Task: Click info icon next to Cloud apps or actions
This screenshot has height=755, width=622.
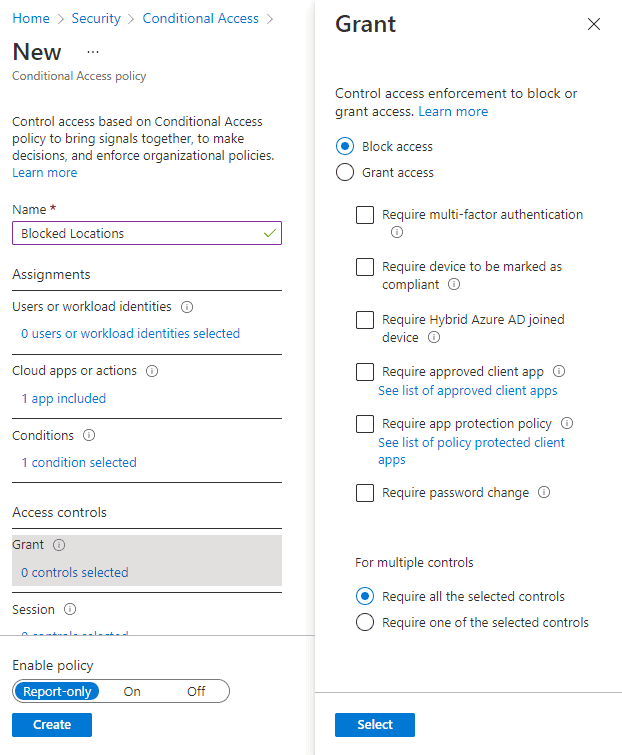Action: pyautogui.click(x=152, y=371)
